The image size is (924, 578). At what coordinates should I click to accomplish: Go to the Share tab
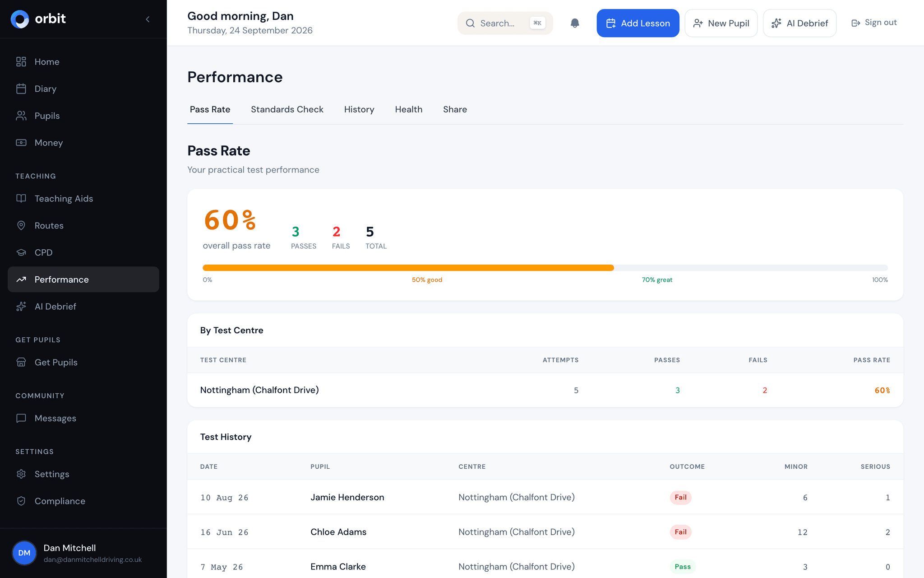pos(455,110)
